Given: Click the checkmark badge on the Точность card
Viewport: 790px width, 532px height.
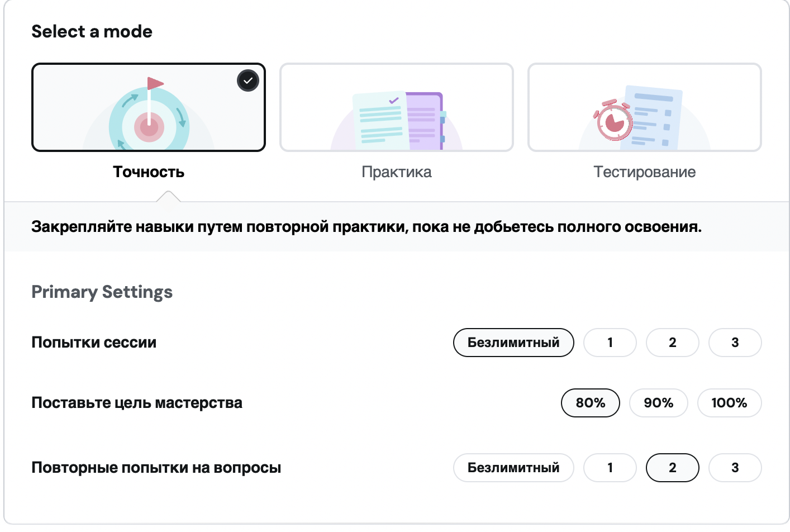Looking at the screenshot, I should [x=248, y=80].
